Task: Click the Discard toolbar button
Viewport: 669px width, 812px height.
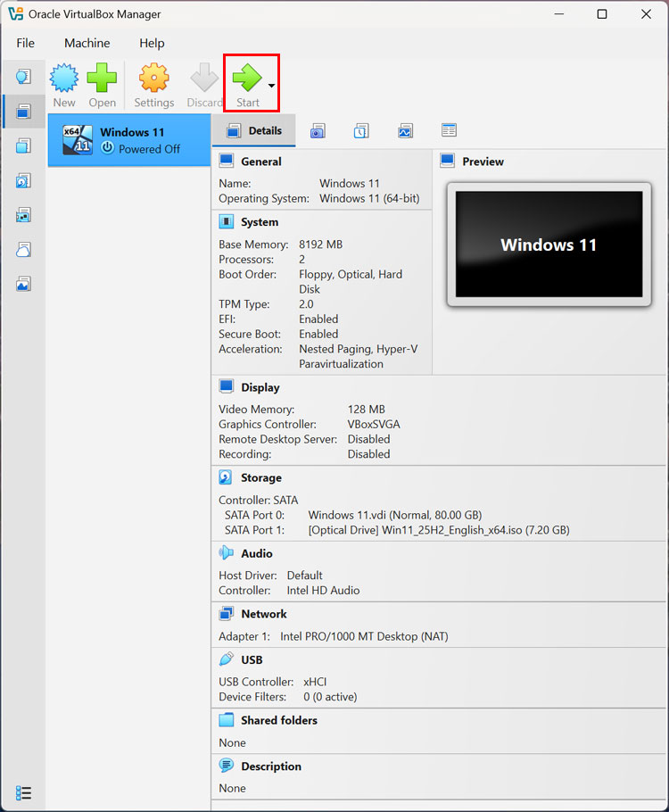Action: 204,85
